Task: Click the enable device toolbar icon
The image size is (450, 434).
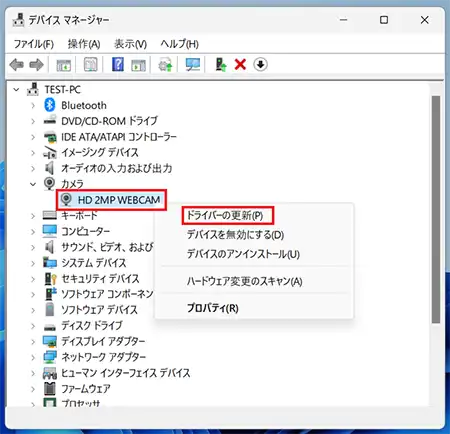Action: [221, 64]
